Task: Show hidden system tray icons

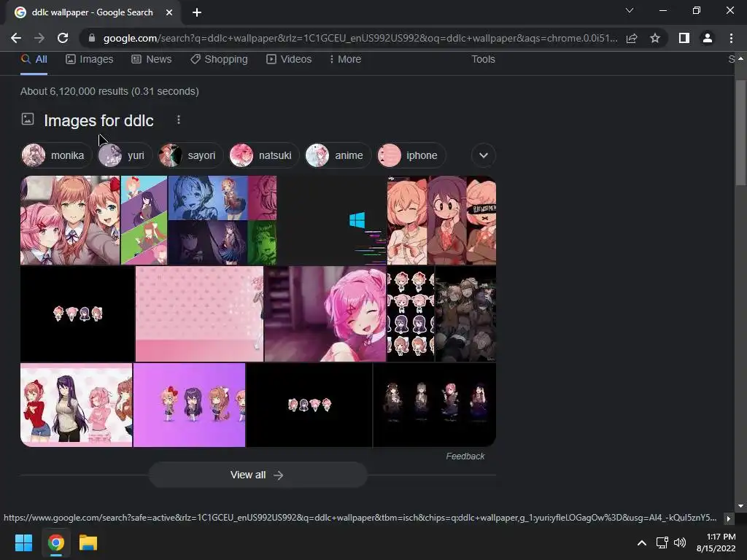Action: pos(642,542)
